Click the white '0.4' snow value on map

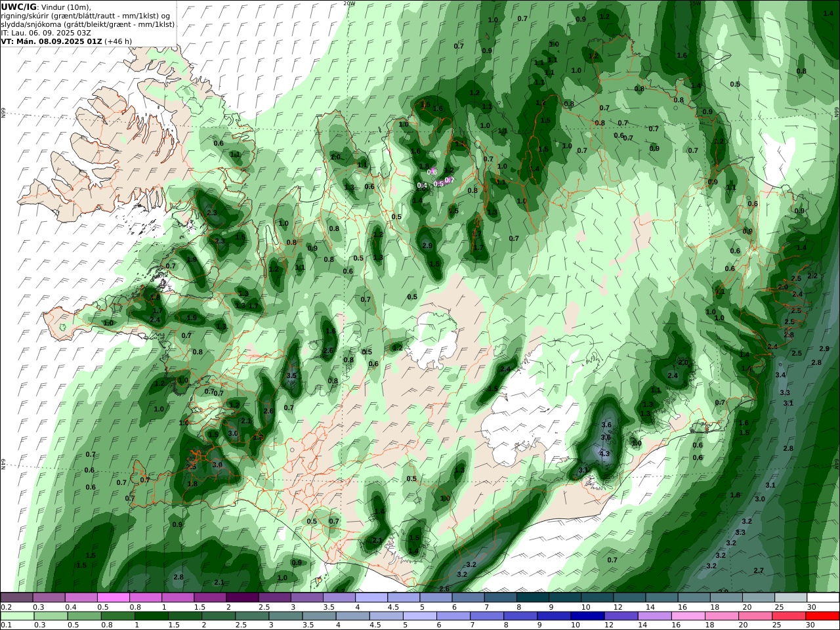point(422,186)
